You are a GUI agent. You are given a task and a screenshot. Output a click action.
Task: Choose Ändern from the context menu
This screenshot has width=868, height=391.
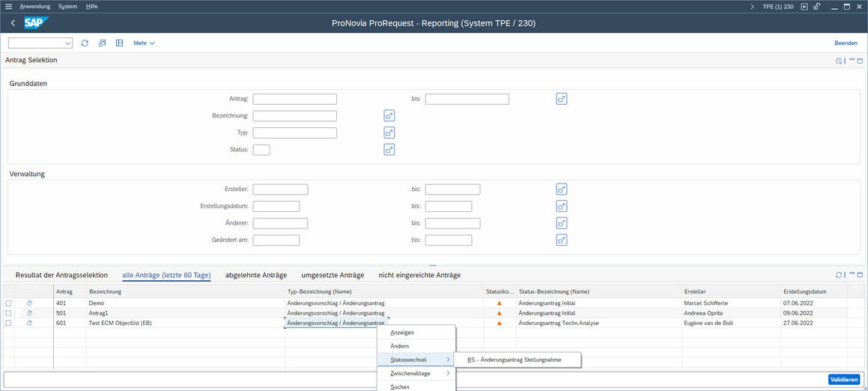coord(416,346)
